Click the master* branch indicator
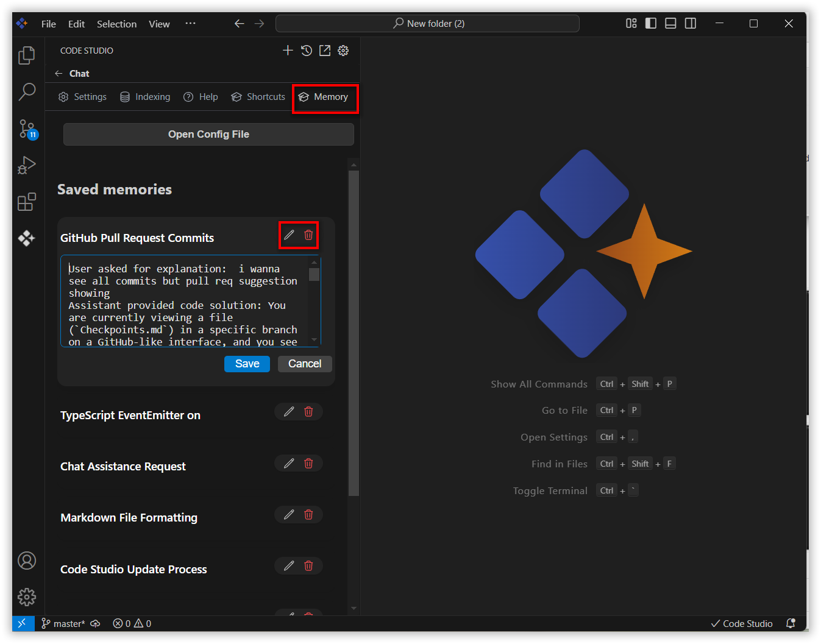The image size is (821, 644). (63, 623)
